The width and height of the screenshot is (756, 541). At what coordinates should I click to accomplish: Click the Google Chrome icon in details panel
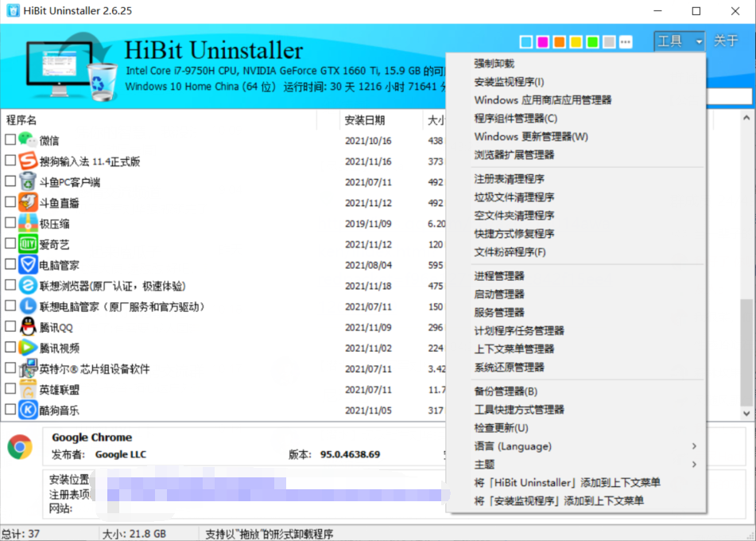[x=20, y=447]
